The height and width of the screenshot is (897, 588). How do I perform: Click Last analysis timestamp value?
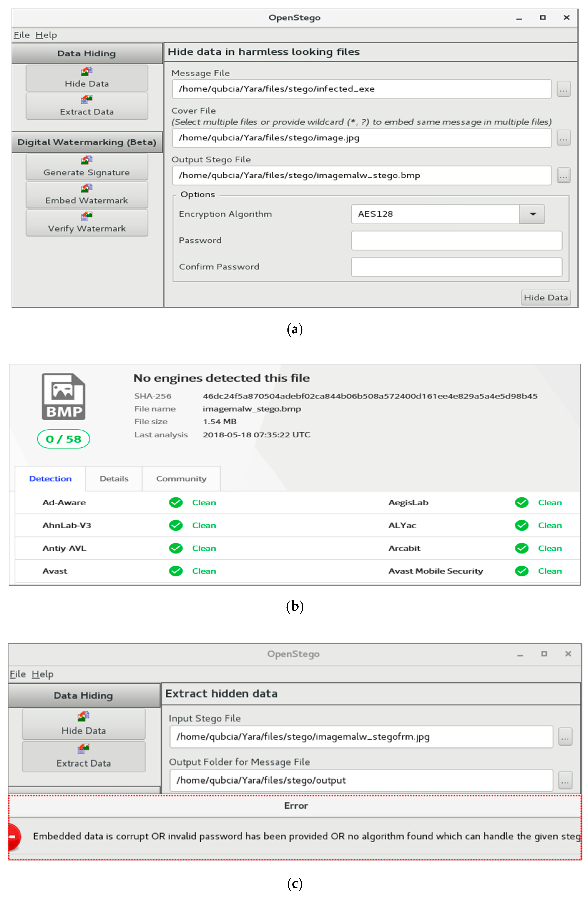pyautogui.click(x=257, y=434)
